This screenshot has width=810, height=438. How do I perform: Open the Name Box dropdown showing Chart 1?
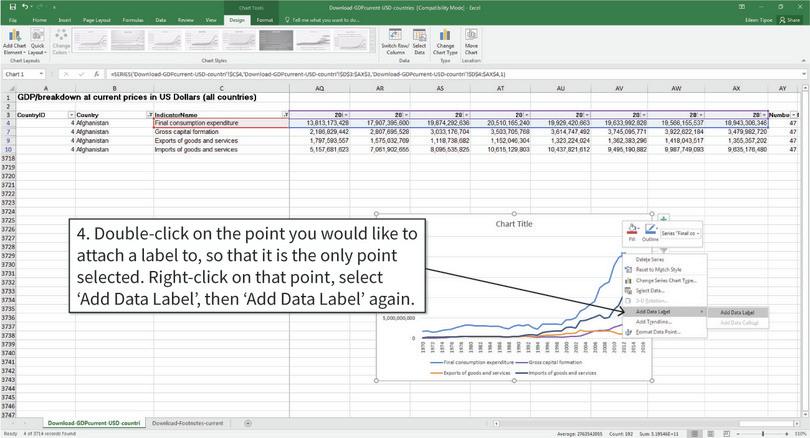41,74
